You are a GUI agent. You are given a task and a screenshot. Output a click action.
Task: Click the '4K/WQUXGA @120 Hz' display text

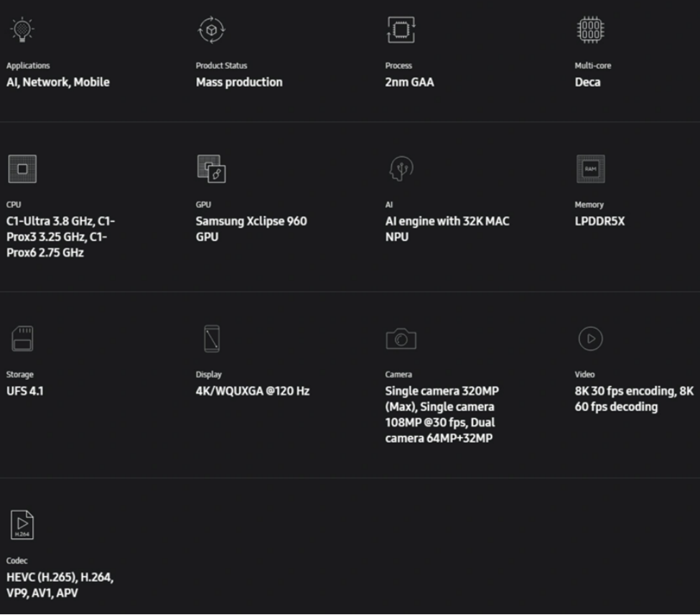(x=253, y=392)
